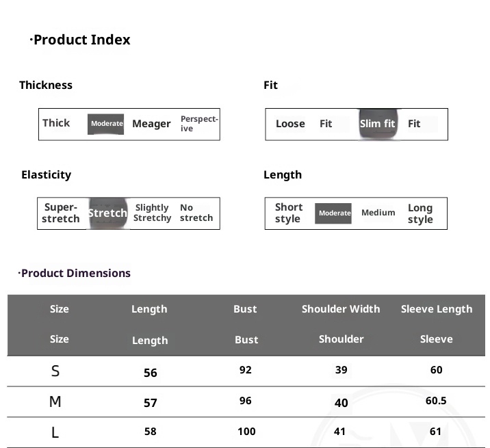Click the sleeve value 60.5 cell

point(436,401)
